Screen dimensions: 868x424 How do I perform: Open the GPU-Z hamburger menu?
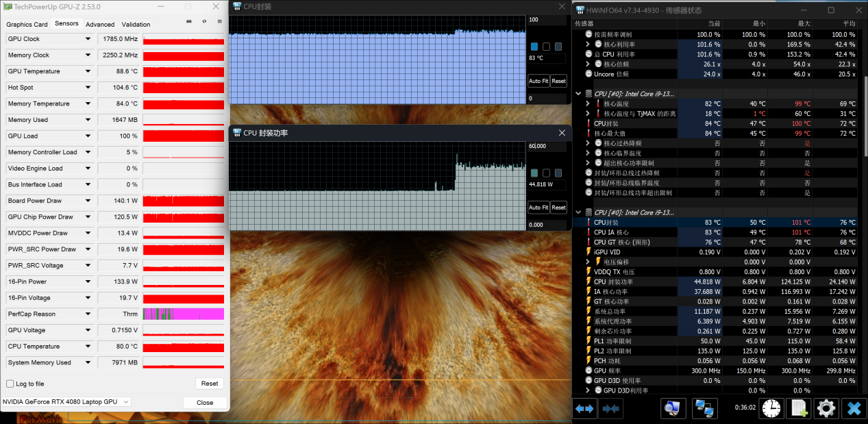(219, 22)
